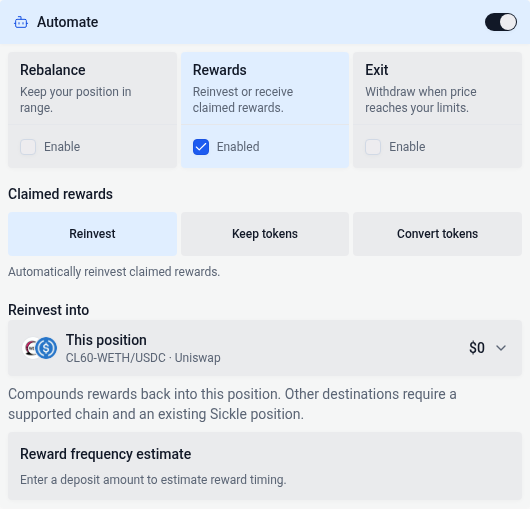Enable the Rebalance checkbox
The width and height of the screenshot is (530, 509).
coord(28,147)
